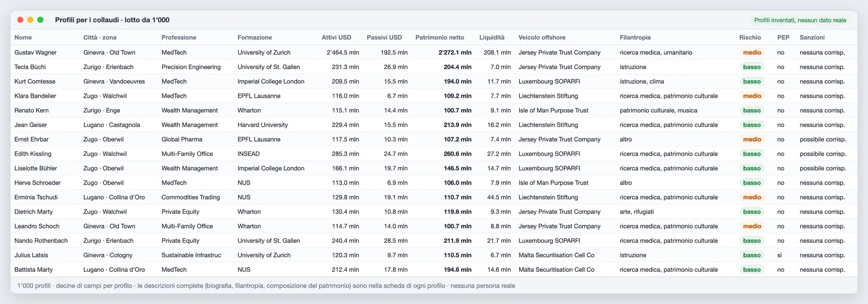868x304 pixels.
Task: Select the name Julius Latsis
Action: 31,255
